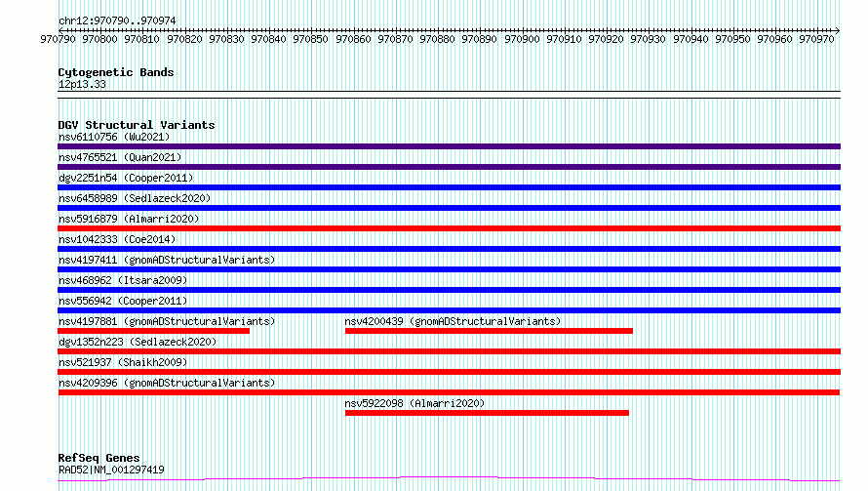
Task: Select the purple bar under nsv6110756
Action: (x=449, y=146)
